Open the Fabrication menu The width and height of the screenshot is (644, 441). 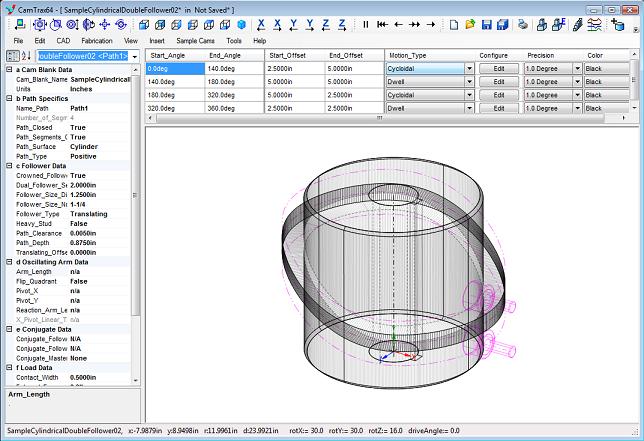pos(96,41)
